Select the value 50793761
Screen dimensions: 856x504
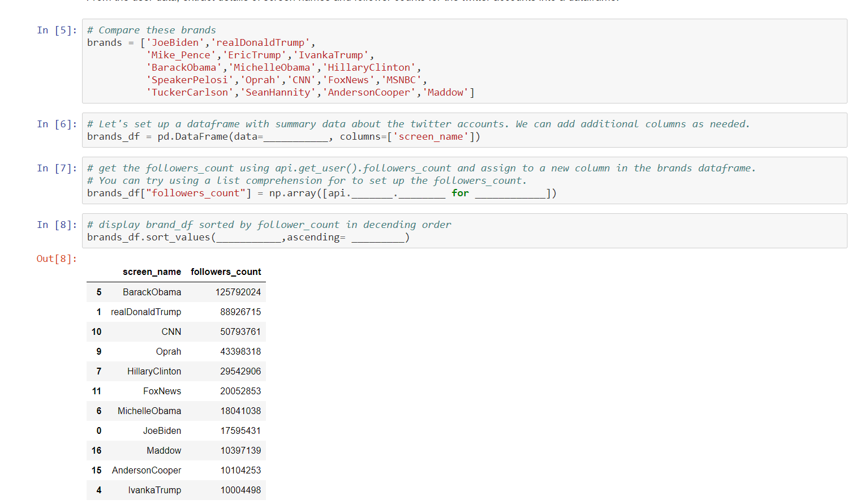tap(240, 332)
